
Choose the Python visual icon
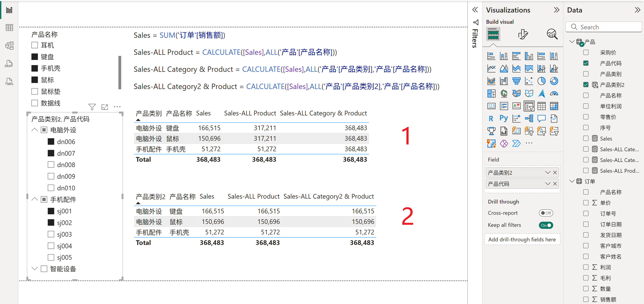[x=504, y=118]
